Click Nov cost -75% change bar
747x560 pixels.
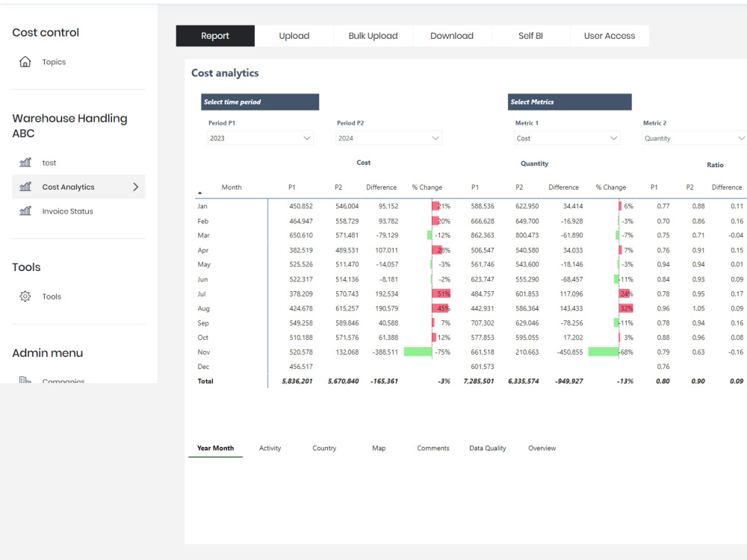click(x=418, y=352)
